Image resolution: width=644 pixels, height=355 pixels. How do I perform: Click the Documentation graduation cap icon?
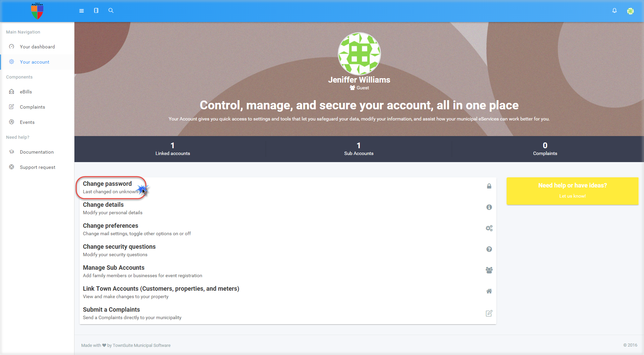pos(12,152)
